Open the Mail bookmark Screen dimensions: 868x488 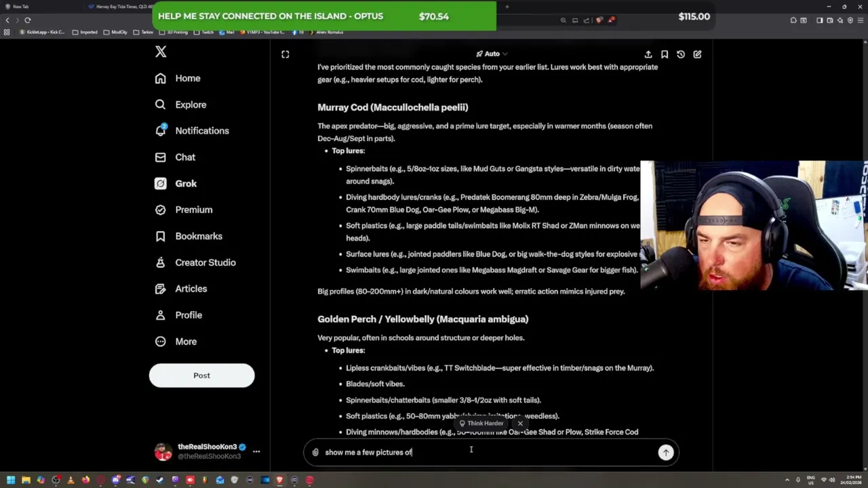227,33
